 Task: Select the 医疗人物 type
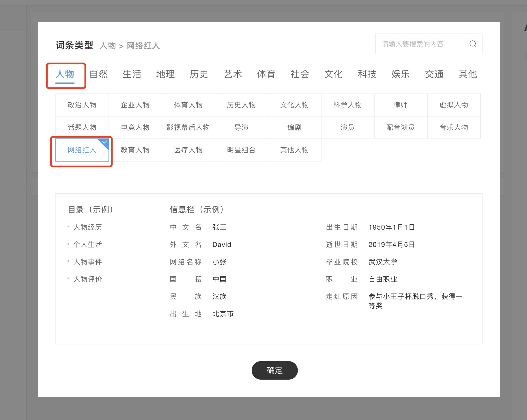click(188, 150)
